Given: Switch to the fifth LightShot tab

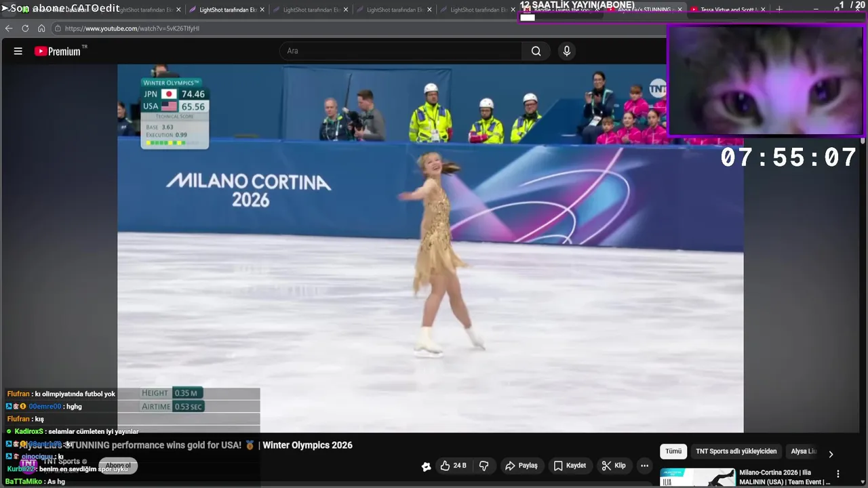Looking at the screenshot, I should click(x=477, y=9).
